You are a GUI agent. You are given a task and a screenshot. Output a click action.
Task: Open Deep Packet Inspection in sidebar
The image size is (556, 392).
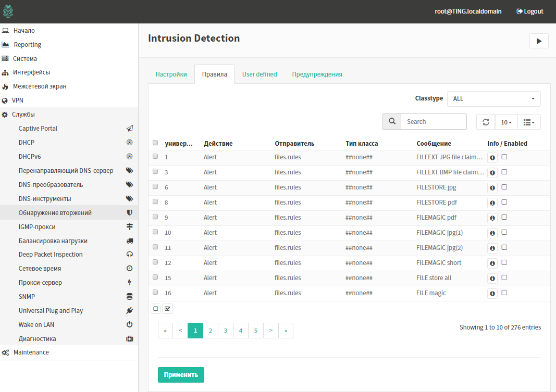(51, 255)
